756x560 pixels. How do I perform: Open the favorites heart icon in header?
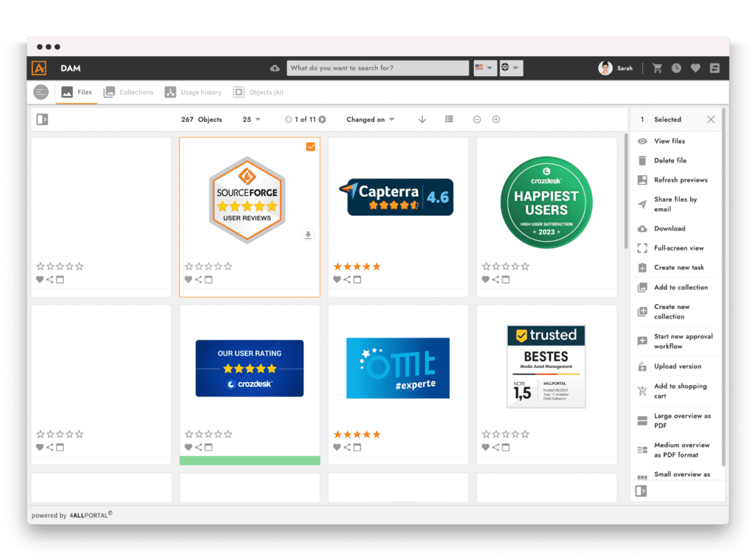point(695,68)
